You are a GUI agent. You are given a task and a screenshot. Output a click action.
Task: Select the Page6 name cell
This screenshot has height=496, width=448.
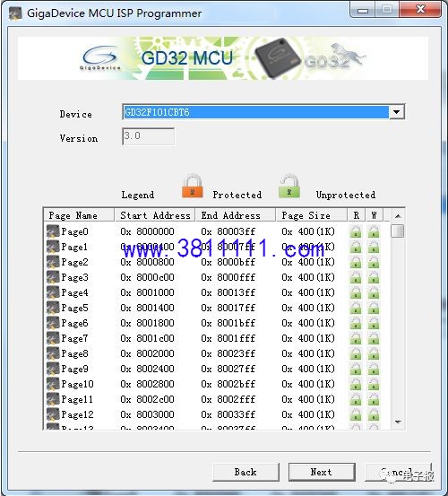tap(74, 323)
